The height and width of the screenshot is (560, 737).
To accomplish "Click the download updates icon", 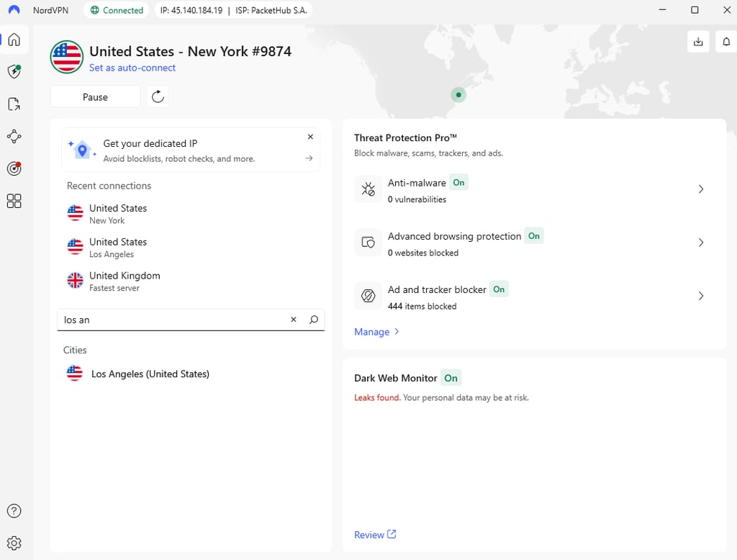I will tap(698, 42).
